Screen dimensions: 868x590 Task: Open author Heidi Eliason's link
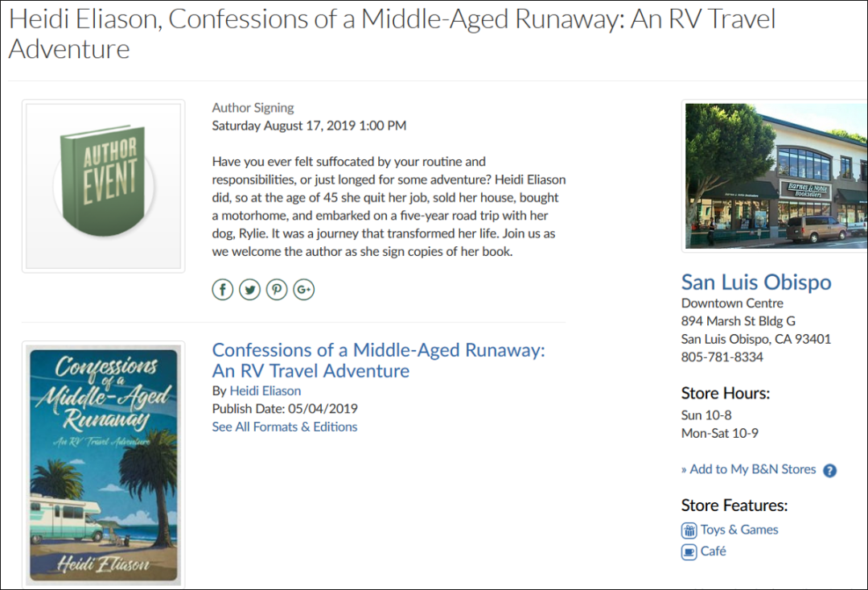265,391
